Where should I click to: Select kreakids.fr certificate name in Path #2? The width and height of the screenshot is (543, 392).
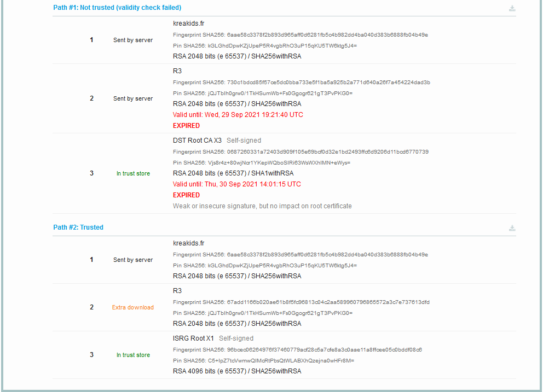(x=188, y=243)
